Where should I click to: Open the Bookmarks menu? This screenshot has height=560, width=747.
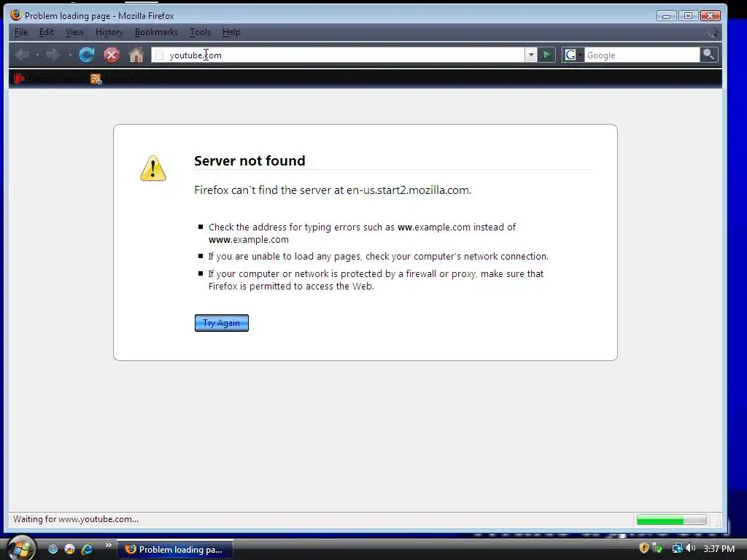click(x=156, y=32)
